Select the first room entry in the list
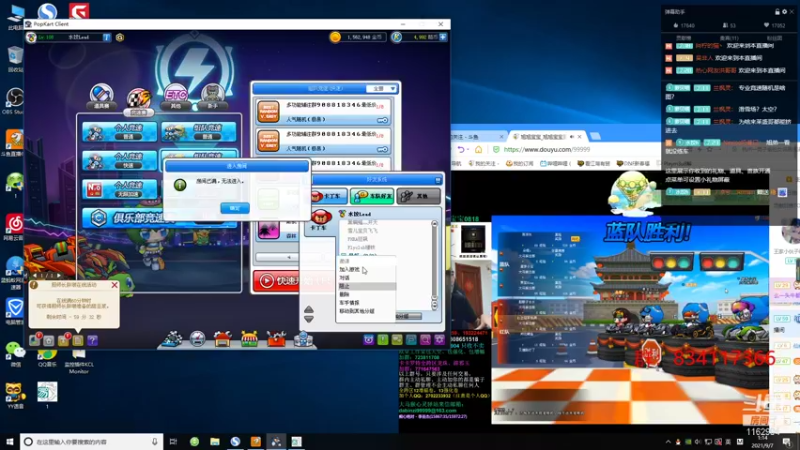This screenshot has height=450, width=800. (322, 112)
